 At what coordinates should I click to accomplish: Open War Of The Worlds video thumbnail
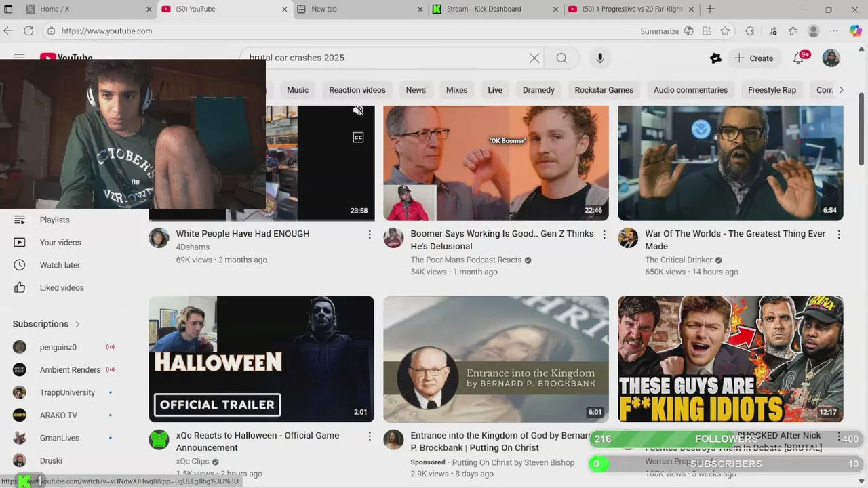pos(730,163)
